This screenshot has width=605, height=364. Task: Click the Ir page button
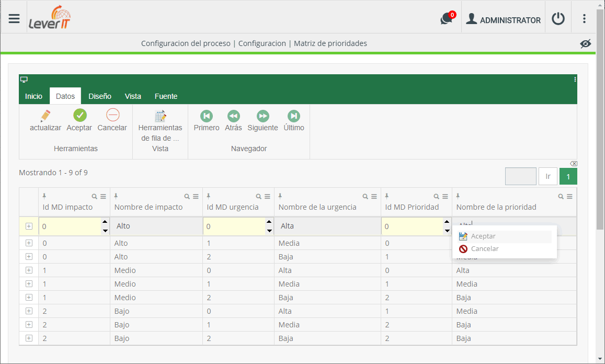(x=548, y=176)
